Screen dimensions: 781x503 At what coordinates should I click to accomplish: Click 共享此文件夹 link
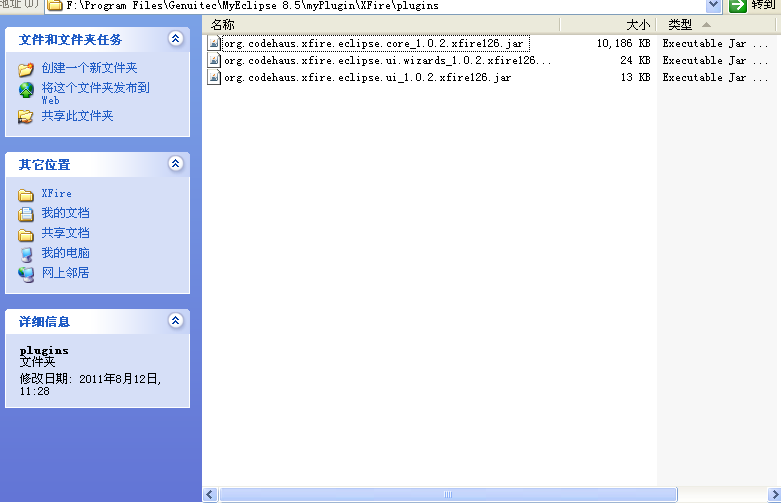[77, 116]
